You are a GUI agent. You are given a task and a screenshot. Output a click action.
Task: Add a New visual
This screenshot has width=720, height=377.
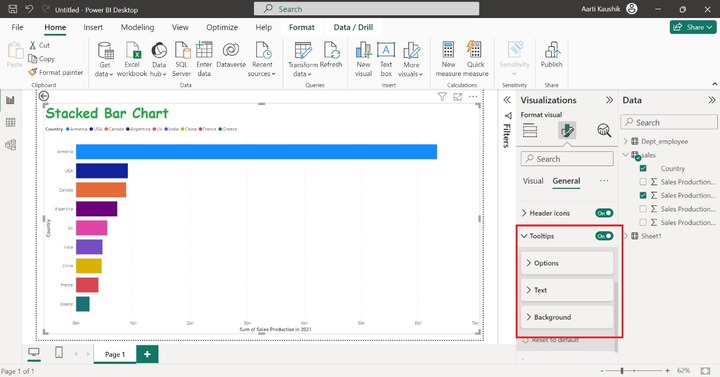tap(363, 59)
